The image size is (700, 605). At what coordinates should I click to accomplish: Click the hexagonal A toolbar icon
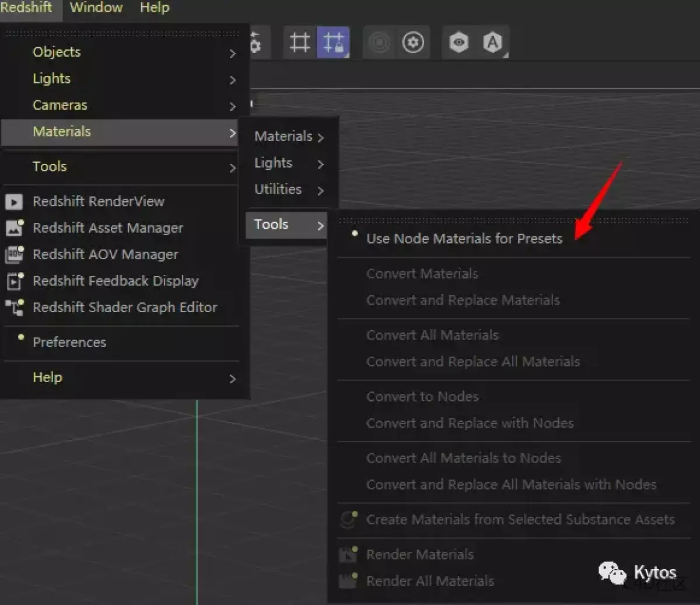tap(494, 42)
